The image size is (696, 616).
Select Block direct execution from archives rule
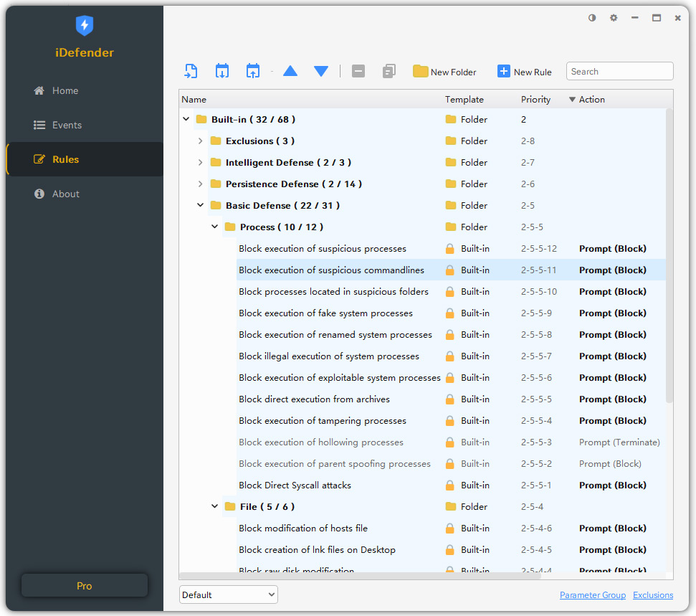tap(314, 399)
